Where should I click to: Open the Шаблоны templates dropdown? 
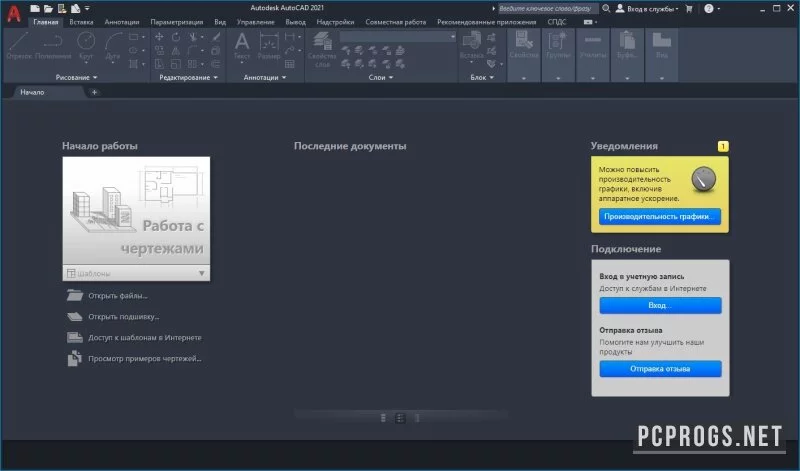pyautogui.click(x=136, y=274)
